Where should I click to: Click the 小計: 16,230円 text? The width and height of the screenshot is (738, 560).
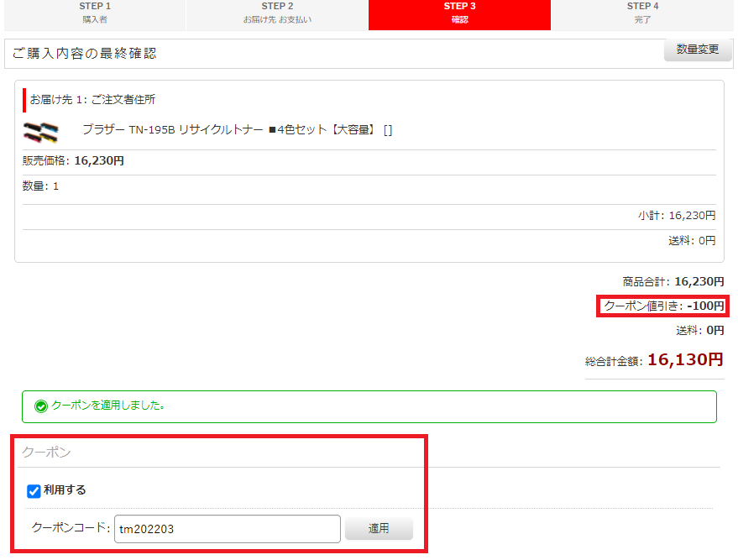pyautogui.click(x=677, y=216)
